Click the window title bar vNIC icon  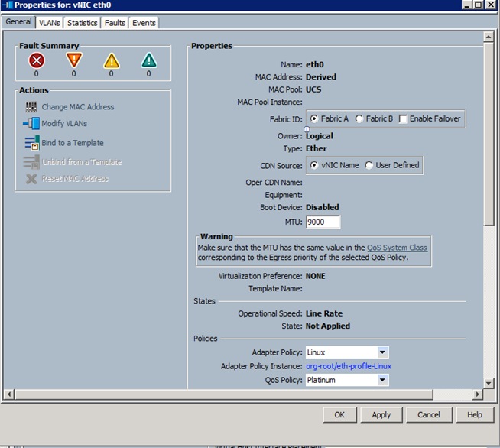(x=8, y=5)
